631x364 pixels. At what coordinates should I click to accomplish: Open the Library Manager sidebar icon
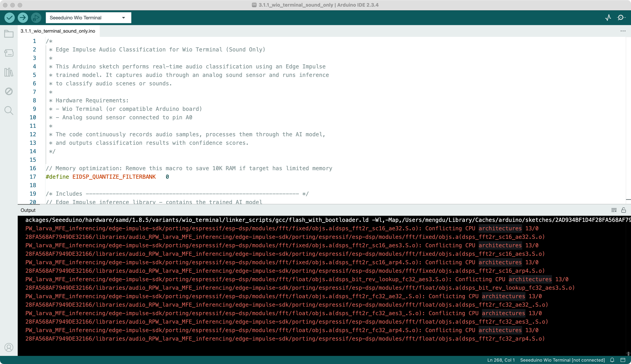point(9,72)
